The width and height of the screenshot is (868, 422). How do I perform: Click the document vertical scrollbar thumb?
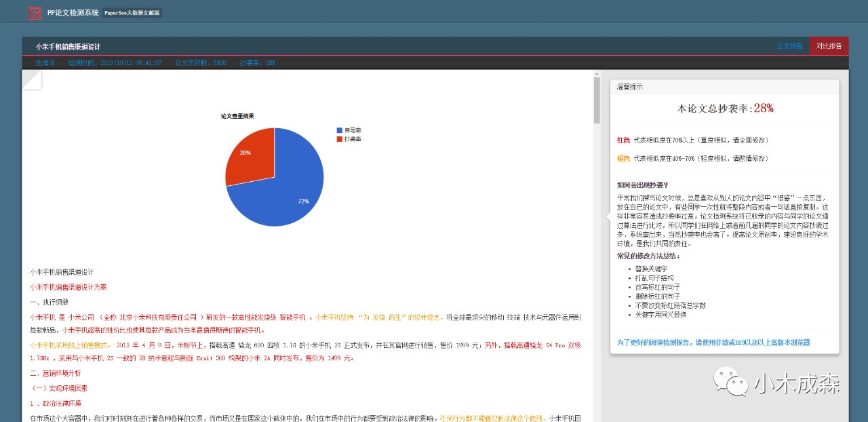coord(597,100)
